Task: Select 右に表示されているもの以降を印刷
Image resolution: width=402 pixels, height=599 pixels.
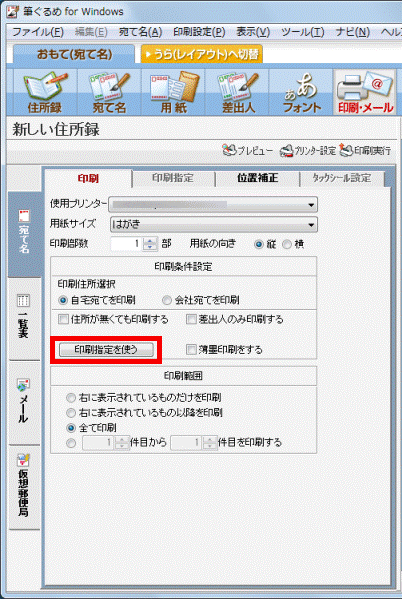Action: [x=71, y=413]
